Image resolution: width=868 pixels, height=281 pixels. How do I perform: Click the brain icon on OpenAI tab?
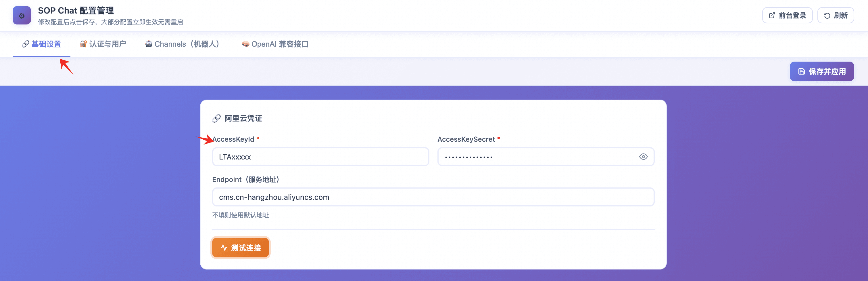[245, 44]
